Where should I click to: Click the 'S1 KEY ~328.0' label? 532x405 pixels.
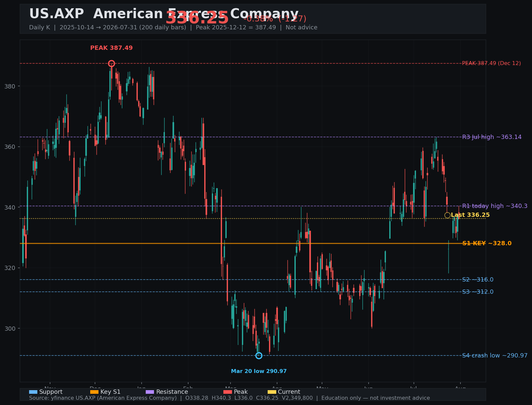[x=487, y=244]
